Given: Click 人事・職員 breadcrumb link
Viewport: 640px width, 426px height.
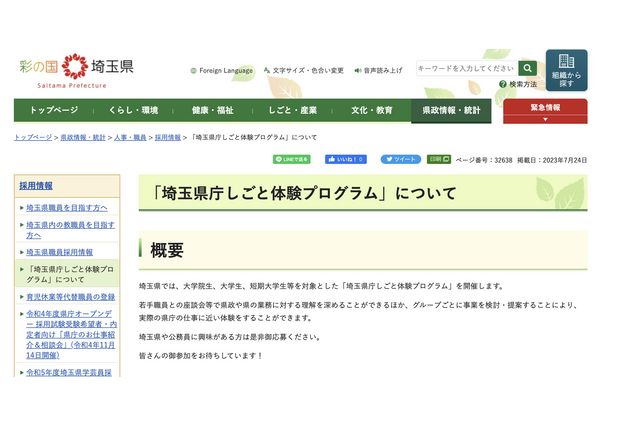Looking at the screenshot, I should click(130, 138).
